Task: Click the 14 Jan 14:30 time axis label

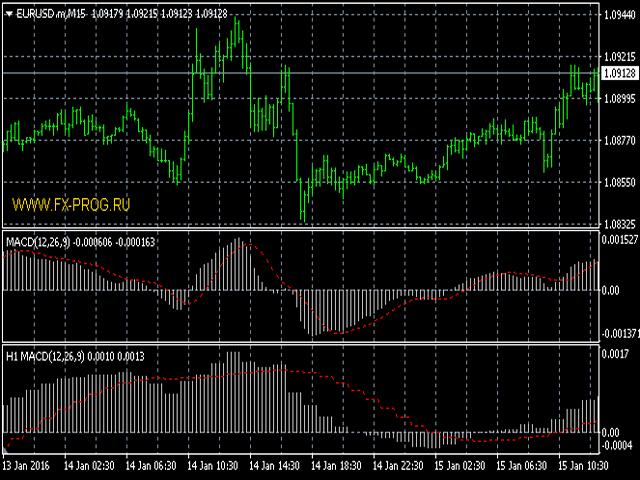Action: 275,467
